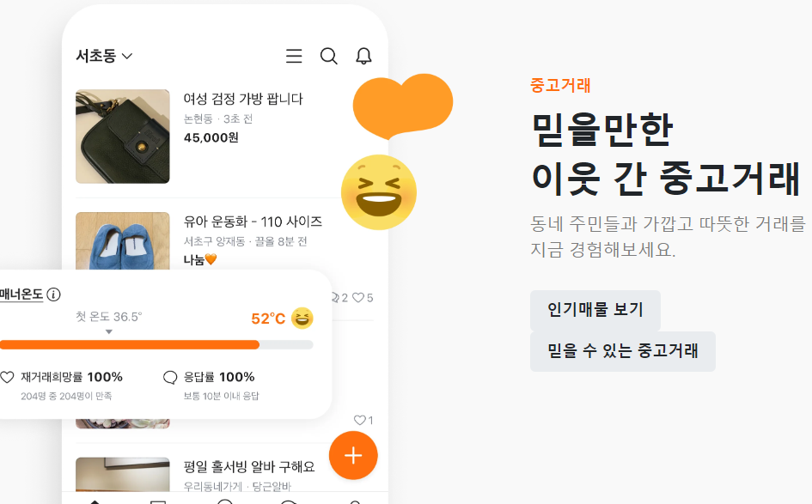
Task: Click the info icon beside 매너온도
Action: [53, 295]
